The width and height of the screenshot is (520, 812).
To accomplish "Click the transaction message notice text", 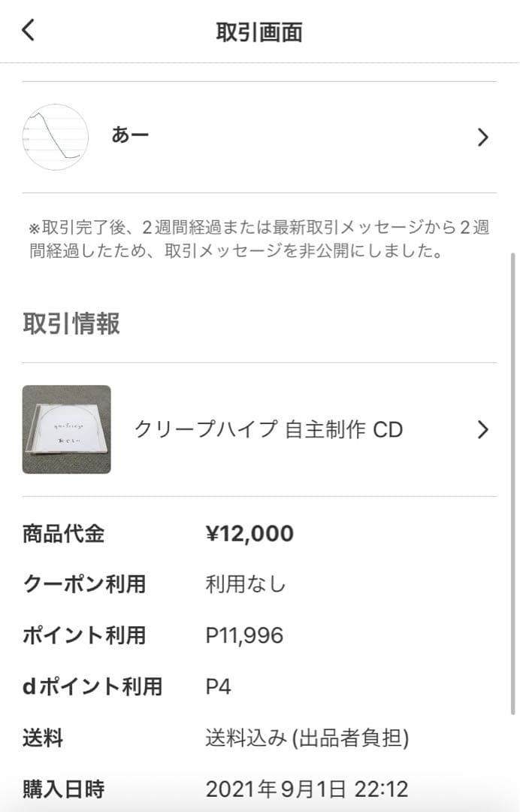I will point(259,238).
